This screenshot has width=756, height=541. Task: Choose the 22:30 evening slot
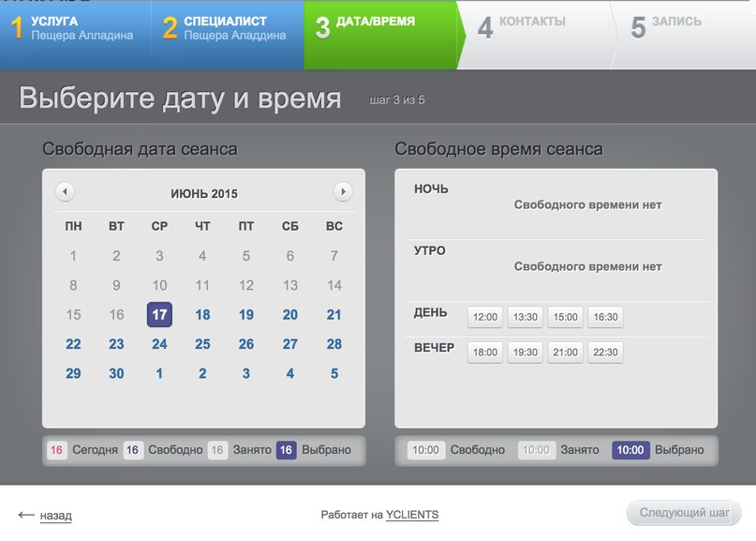click(605, 352)
